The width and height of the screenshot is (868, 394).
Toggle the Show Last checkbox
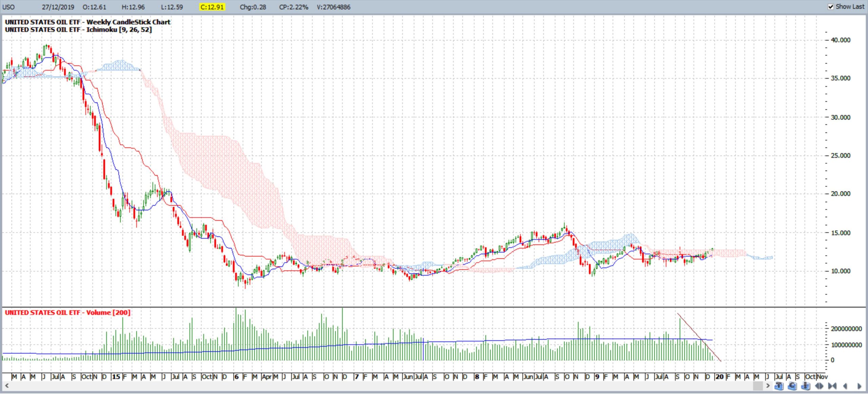pos(831,7)
